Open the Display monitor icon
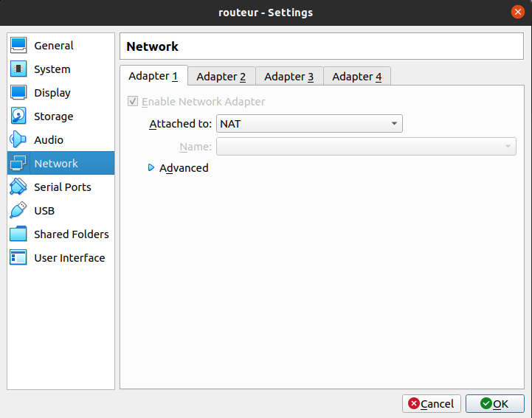The height and width of the screenshot is (418, 532). (x=19, y=93)
